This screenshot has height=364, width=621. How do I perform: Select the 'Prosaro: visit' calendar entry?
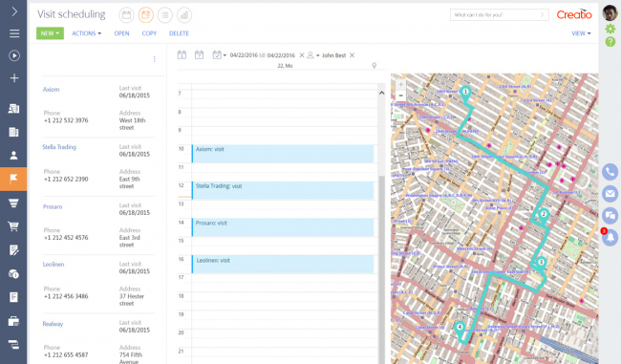coord(283,227)
